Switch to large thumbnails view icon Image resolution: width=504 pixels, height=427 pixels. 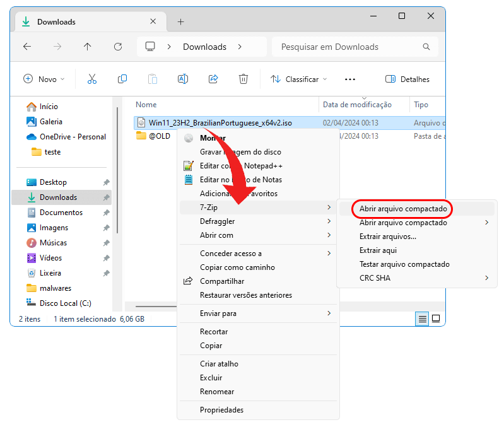[435, 319]
